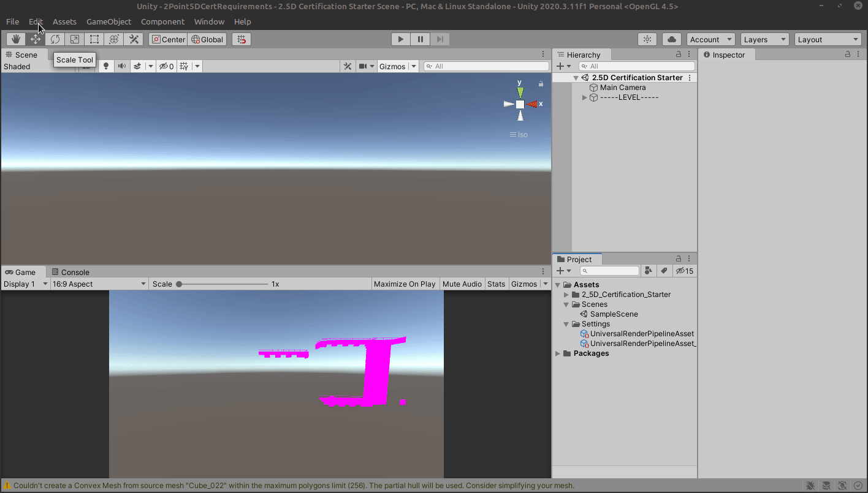Screen dimensions: 868x493
Task: Click the Stats button in Game view
Action: point(497,284)
